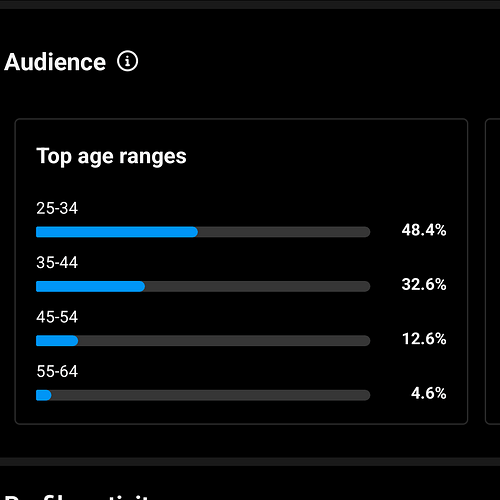The height and width of the screenshot is (500, 500).
Task: Open the Audience info icon
Action: point(127,61)
